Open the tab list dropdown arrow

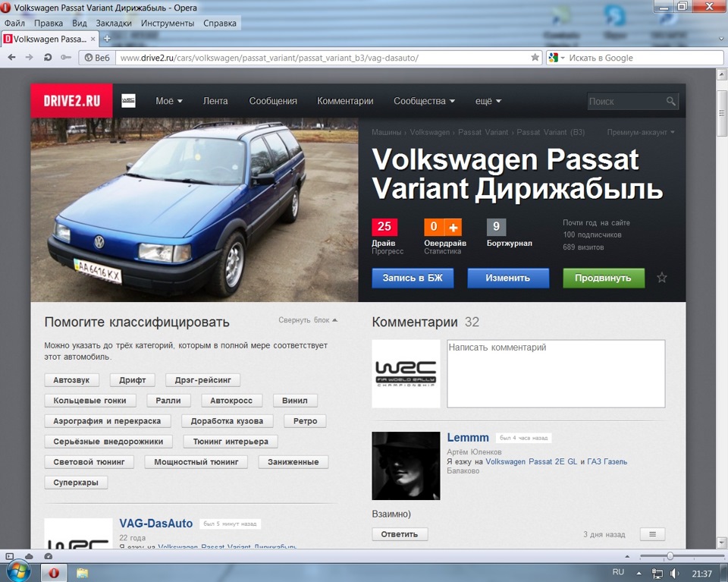click(721, 39)
